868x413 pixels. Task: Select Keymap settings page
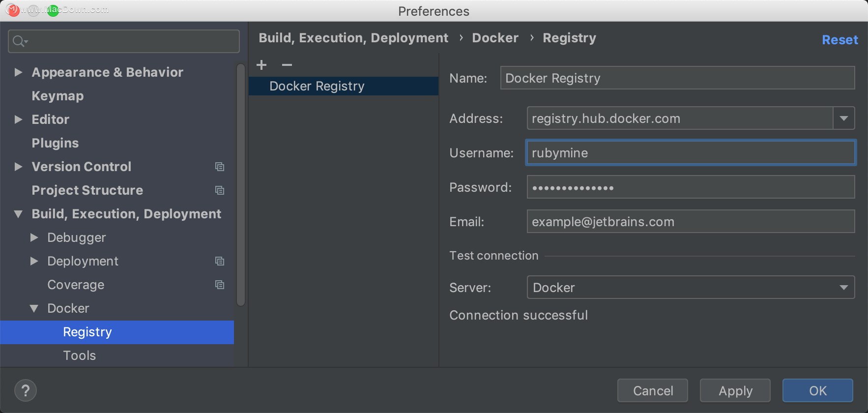[x=58, y=96]
